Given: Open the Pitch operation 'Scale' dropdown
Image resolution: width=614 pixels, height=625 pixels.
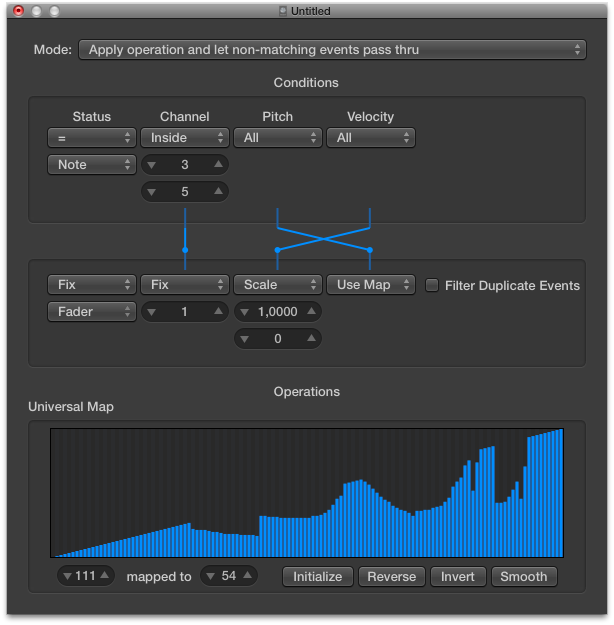Looking at the screenshot, I should (277, 285).
